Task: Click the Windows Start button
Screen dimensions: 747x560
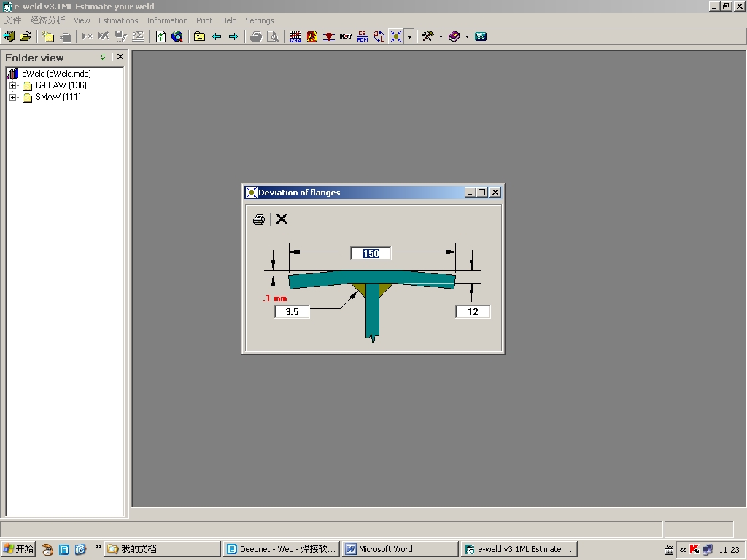Action: click(18, 549)
